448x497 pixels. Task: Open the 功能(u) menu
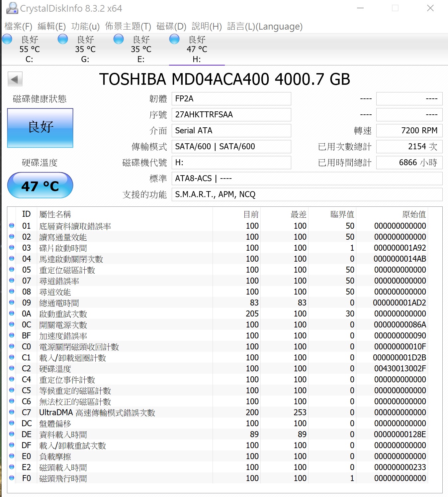click(x=85, y=26)
